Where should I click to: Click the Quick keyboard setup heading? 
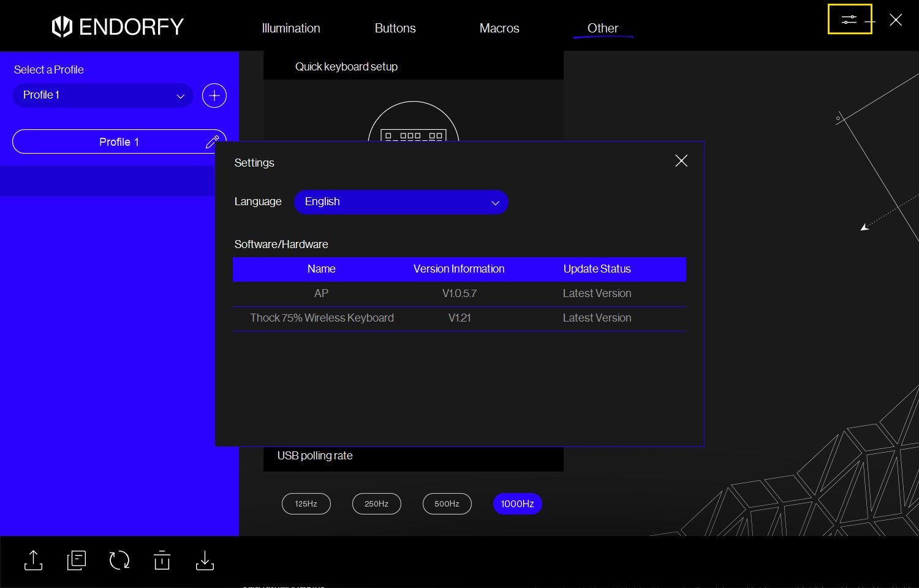pyautogui.click(x=346, y=67)
